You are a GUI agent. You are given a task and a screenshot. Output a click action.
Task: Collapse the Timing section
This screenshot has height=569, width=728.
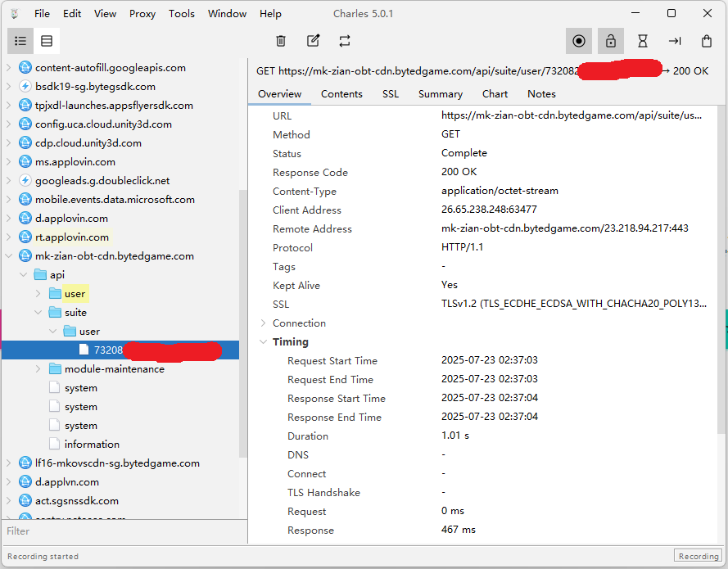point(263,342)
